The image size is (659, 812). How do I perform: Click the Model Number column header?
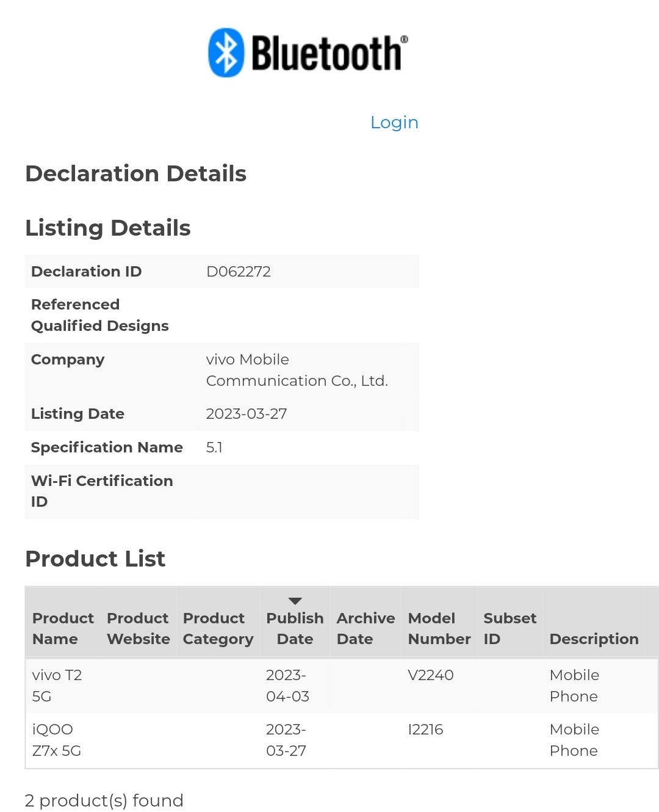[439, 628]
